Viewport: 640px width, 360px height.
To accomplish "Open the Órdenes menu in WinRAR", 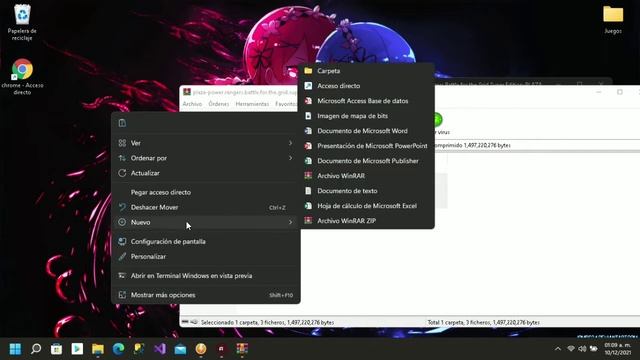I will [219, 104].
